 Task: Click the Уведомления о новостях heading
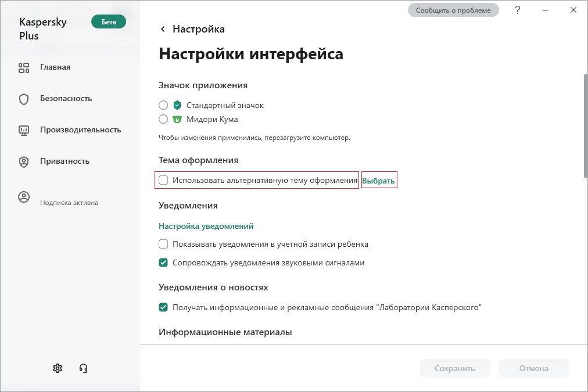213,287
